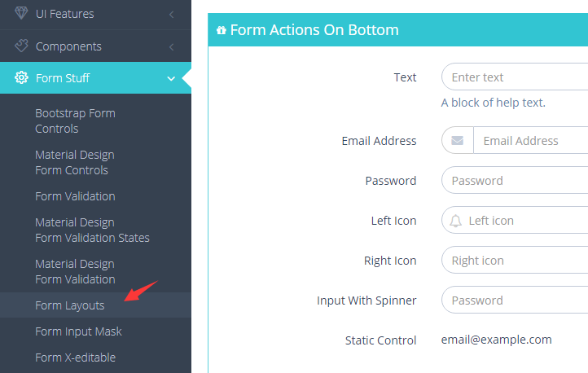Open Bootstrap Form Controls page
Viewport: 588px width, 373px height.
point(75,121)
